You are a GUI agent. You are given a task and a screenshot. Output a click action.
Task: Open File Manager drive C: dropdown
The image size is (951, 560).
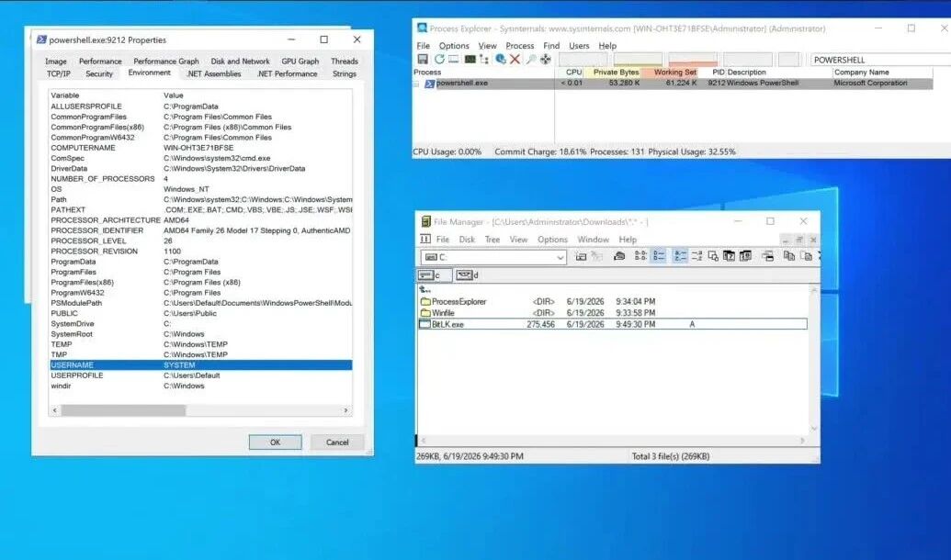point(560,258)
